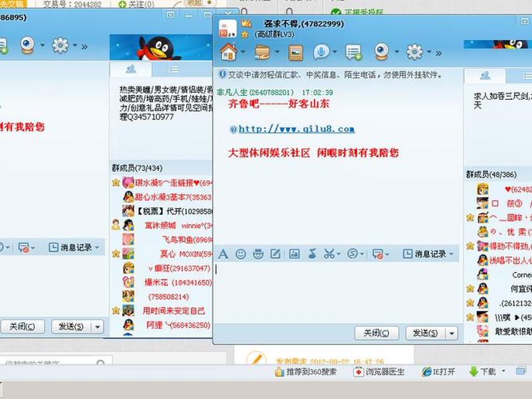Start group voice chat microphone icon
The height and width of the screenshot is (399, 532).
pos(321,52)
